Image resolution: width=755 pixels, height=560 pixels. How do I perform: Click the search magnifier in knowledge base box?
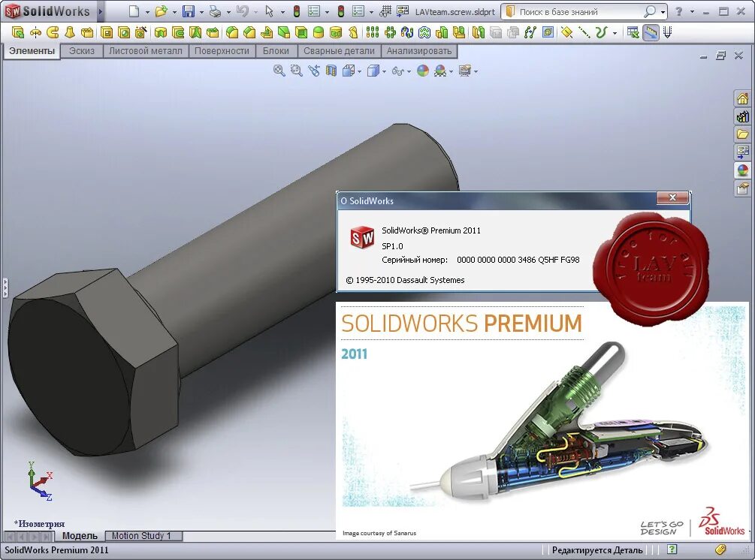pos(650,11)
